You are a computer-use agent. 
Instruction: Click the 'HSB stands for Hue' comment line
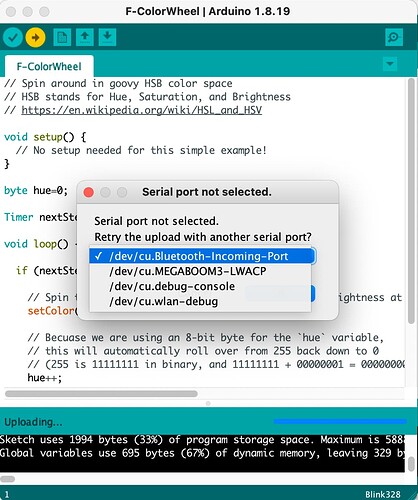pyautogui.click(x=147, y=97)
